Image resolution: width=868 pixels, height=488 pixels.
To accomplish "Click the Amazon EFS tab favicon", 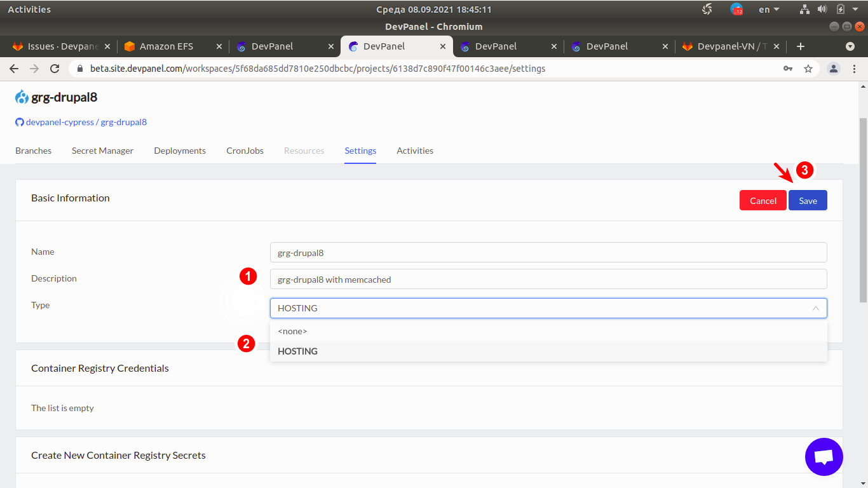I will pyautogui.click(x=130, y=46).
